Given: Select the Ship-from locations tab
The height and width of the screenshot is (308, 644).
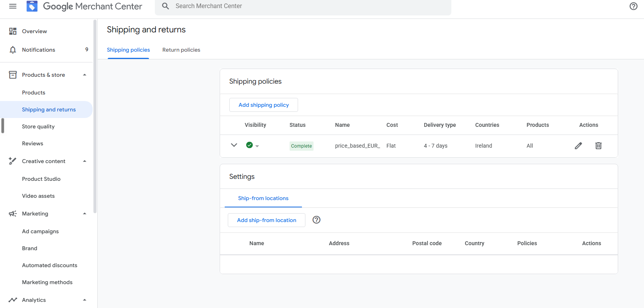Looking at the screenshot, I should [263, 198].
